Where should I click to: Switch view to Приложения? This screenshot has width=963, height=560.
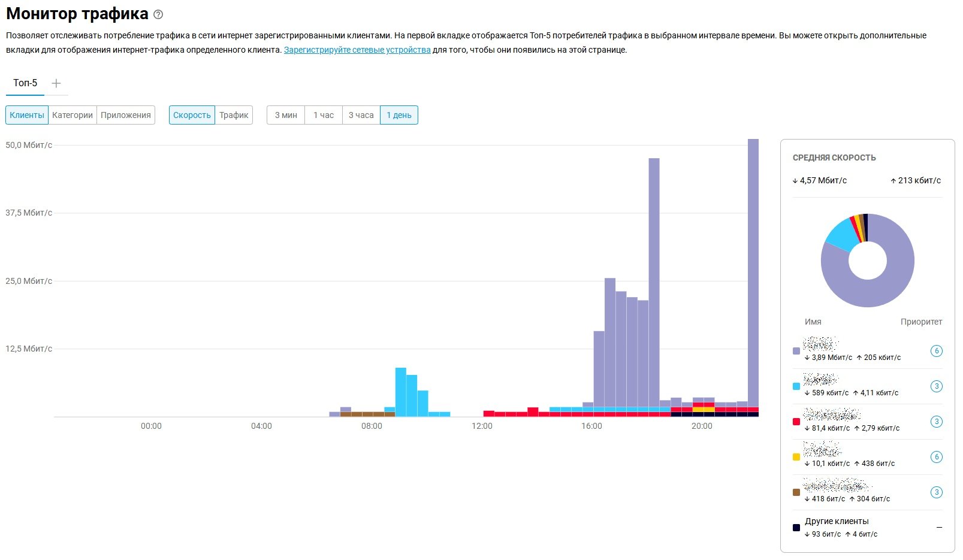pos(126,115)
